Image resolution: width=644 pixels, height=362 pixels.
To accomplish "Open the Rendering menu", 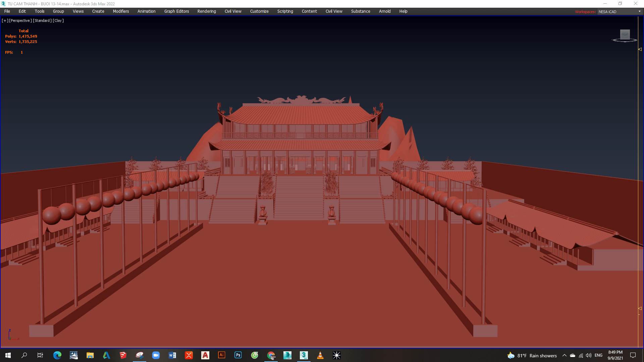I will coord(207,11).
